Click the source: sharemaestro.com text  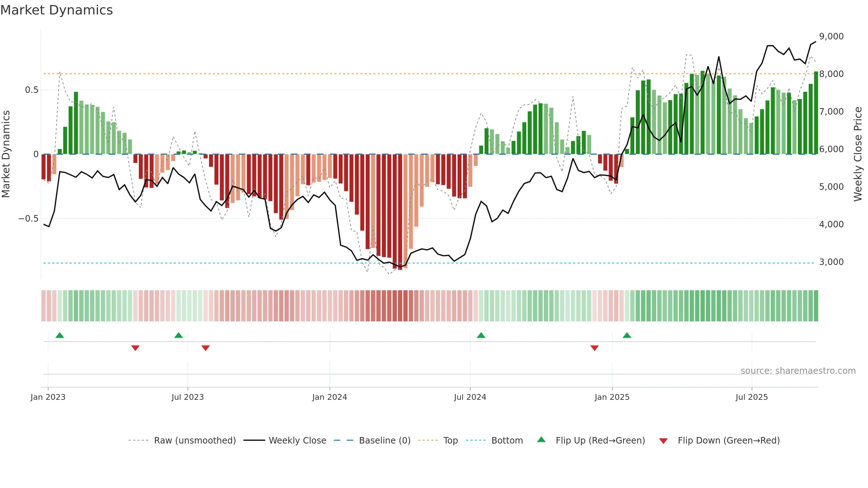pyautogui.click(x=798, y=371)
